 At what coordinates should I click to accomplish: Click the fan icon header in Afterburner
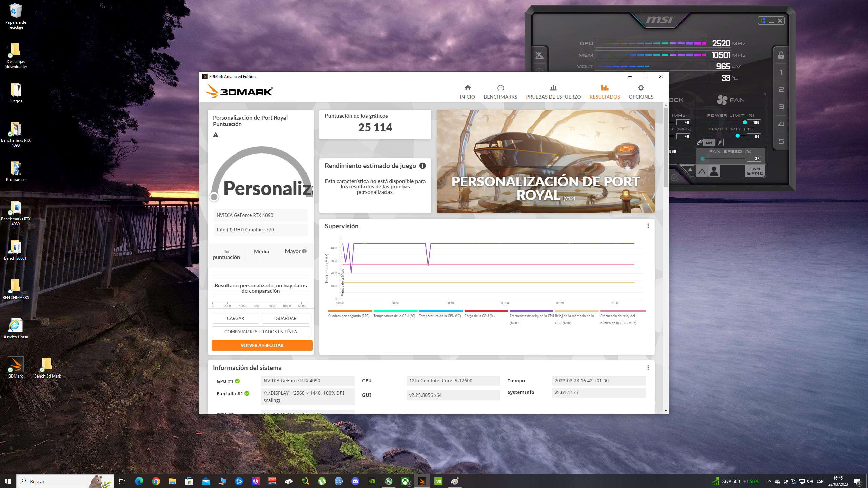coord(722,100)
